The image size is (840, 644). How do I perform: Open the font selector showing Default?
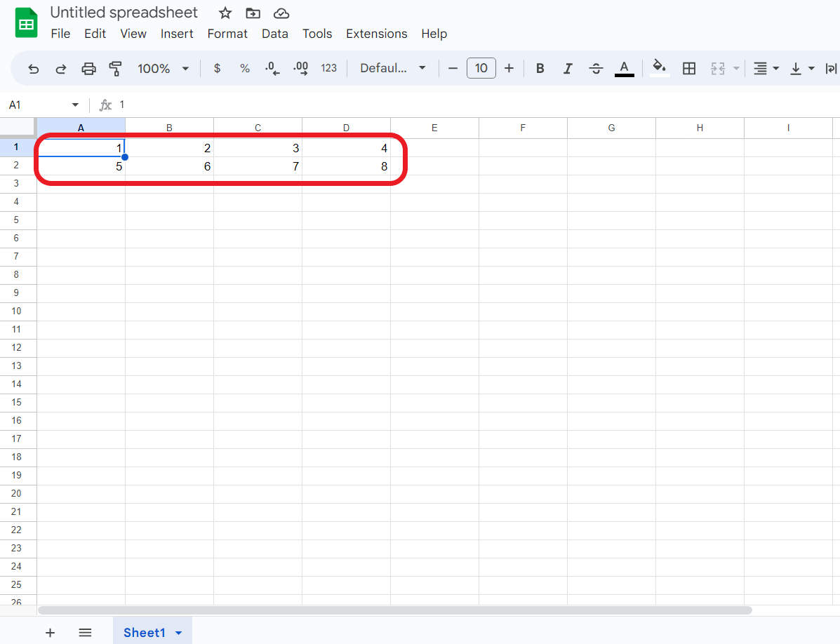coord(392,68)
